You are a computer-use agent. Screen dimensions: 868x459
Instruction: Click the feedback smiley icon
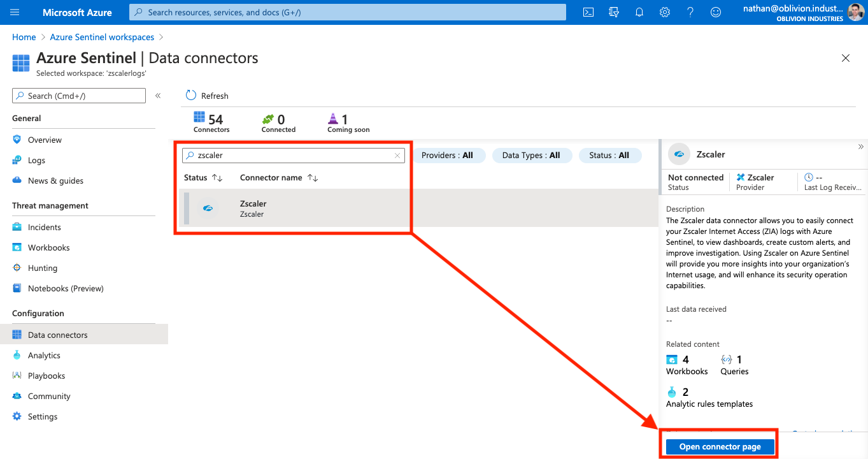click(x=716, y=12)
